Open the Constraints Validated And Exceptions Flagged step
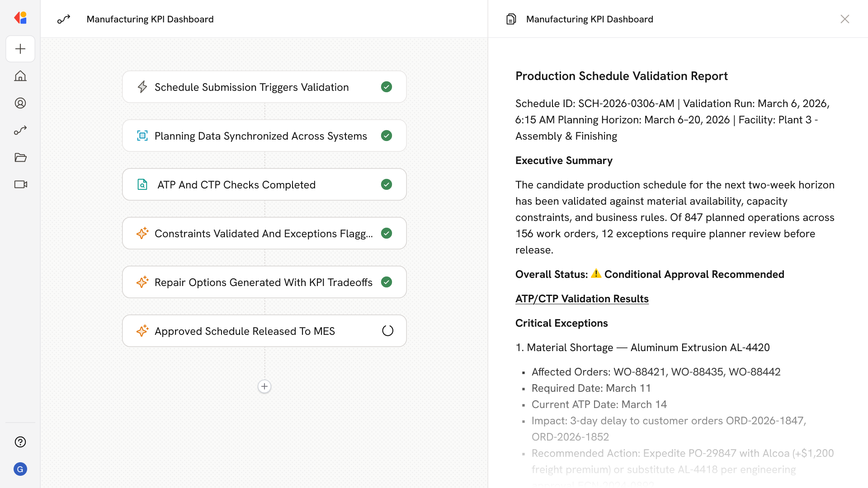 (x=263, y=233)
